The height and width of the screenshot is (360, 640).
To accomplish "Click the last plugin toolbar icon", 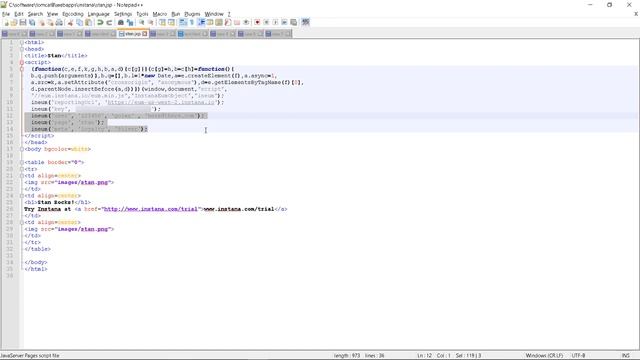I will pos(305,22).
